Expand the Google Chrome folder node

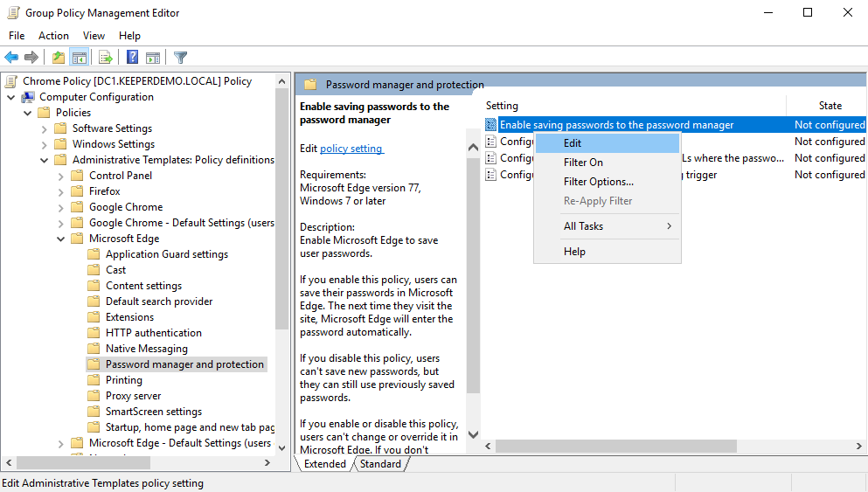60,207
